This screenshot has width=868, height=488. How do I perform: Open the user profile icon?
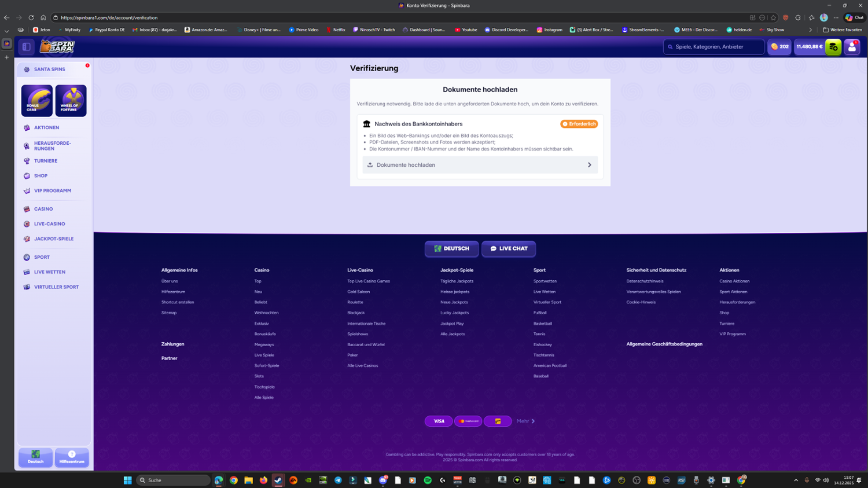852,47
